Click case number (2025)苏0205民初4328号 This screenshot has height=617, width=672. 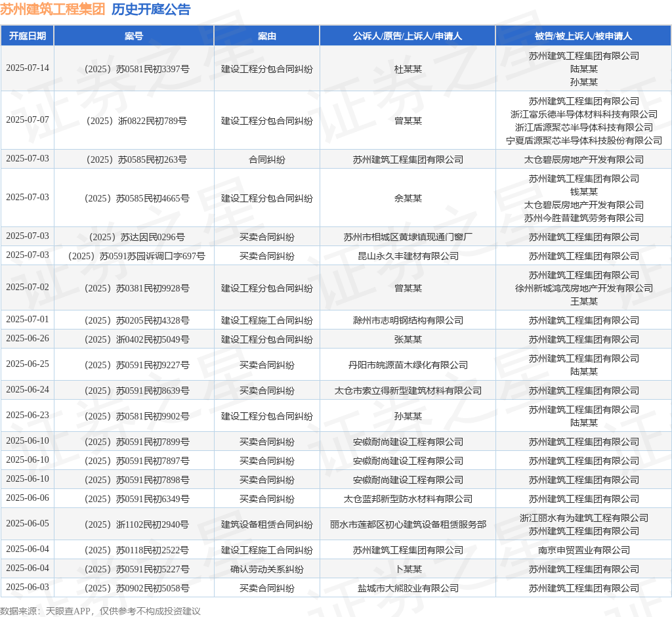136,320
